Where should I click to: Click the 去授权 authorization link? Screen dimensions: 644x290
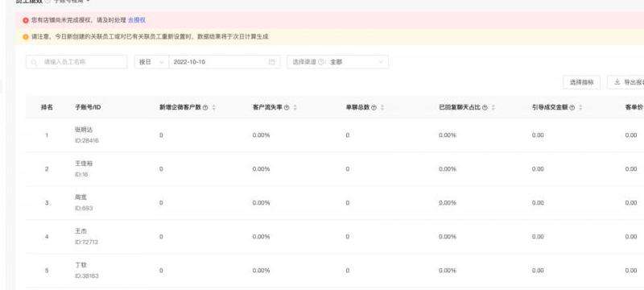(x=137, y=20)
